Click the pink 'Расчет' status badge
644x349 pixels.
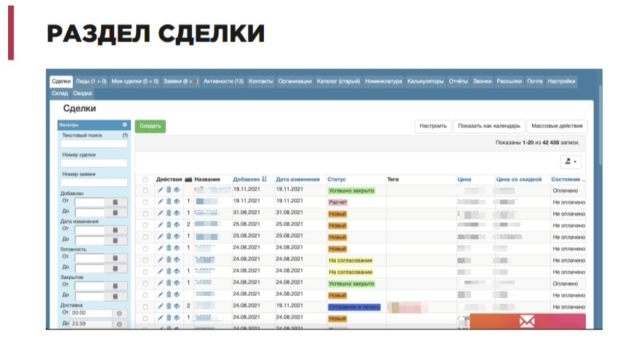338,202
